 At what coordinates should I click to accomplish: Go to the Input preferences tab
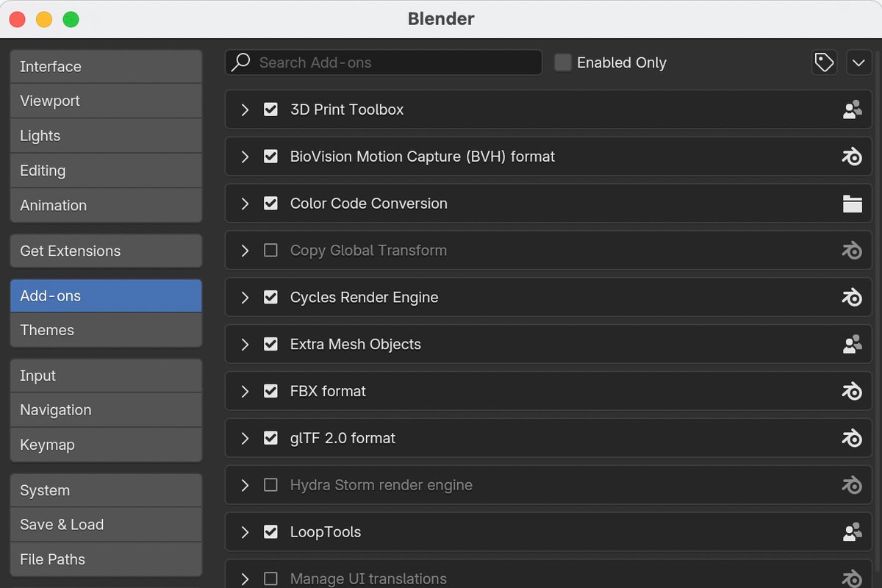click(x=106, y=376)
